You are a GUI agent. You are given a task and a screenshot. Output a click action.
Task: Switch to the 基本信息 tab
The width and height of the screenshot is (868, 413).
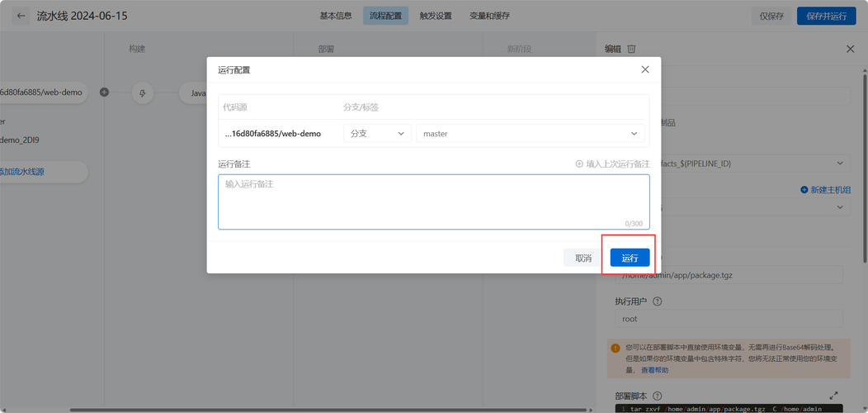(336, 16)
